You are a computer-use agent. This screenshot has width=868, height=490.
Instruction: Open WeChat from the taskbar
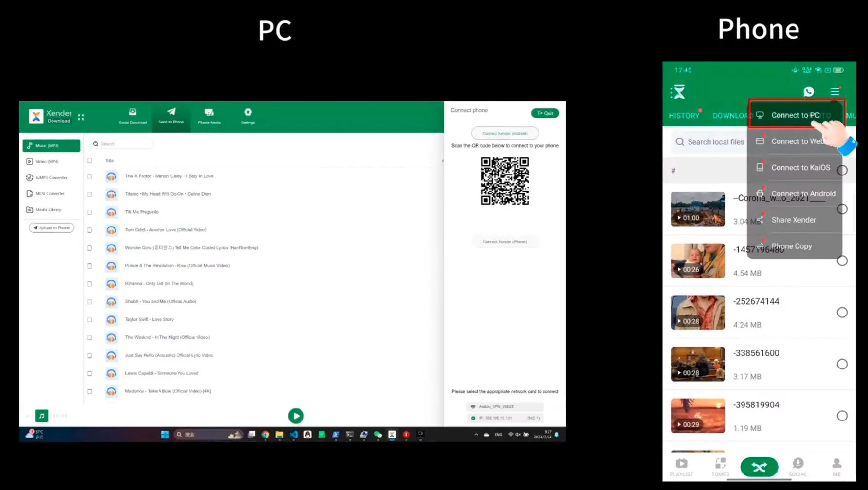click(378, 435)
